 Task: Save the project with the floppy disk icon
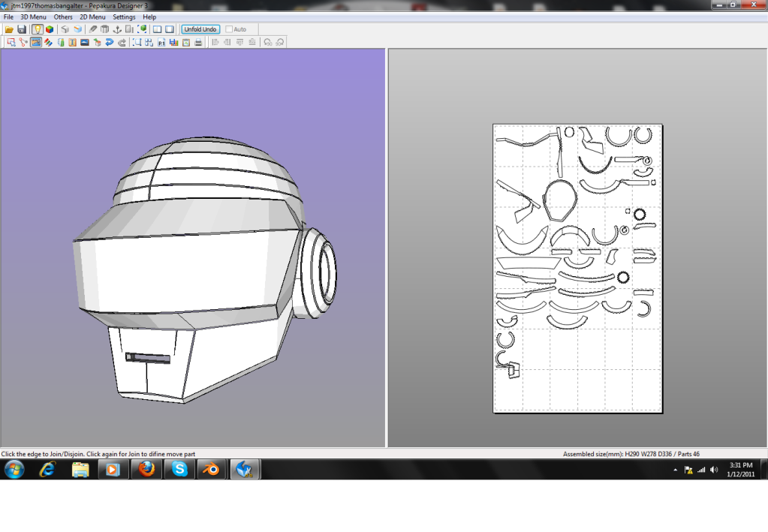pos(22,29)
